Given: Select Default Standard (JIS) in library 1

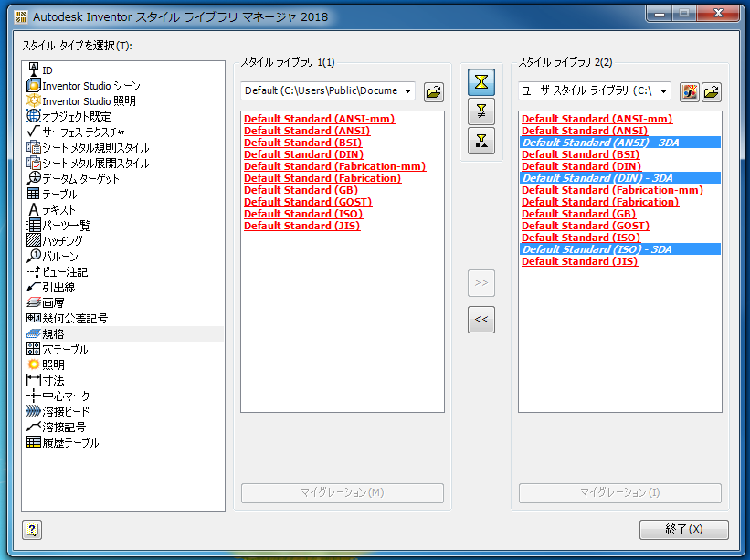Looking at the screenshot, I should 301,226.
